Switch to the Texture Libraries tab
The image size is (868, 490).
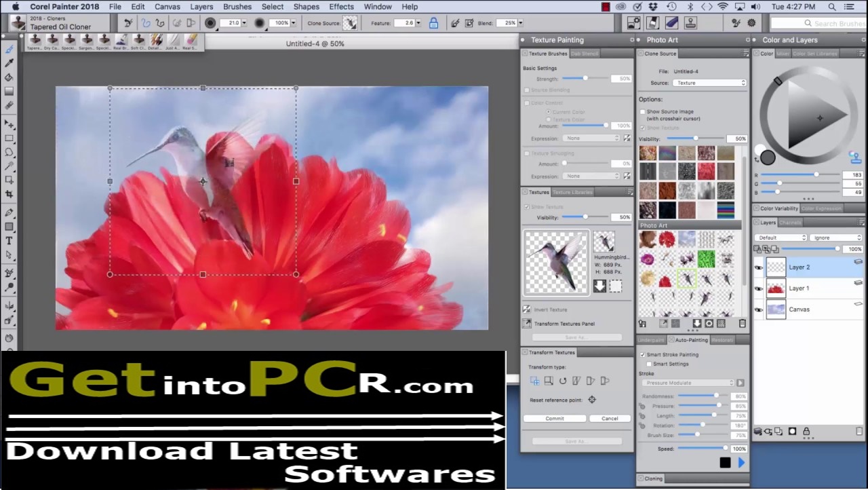[x=572, y=192]
